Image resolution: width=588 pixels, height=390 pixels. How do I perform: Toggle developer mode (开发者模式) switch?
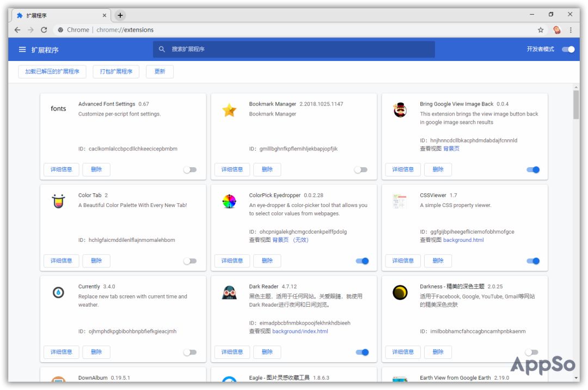coord(568,49)
